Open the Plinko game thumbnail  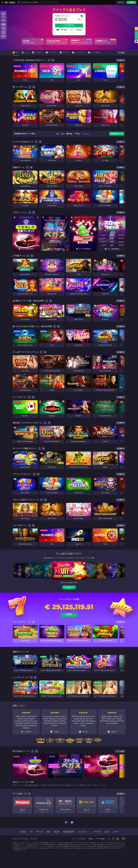(25, 71)
